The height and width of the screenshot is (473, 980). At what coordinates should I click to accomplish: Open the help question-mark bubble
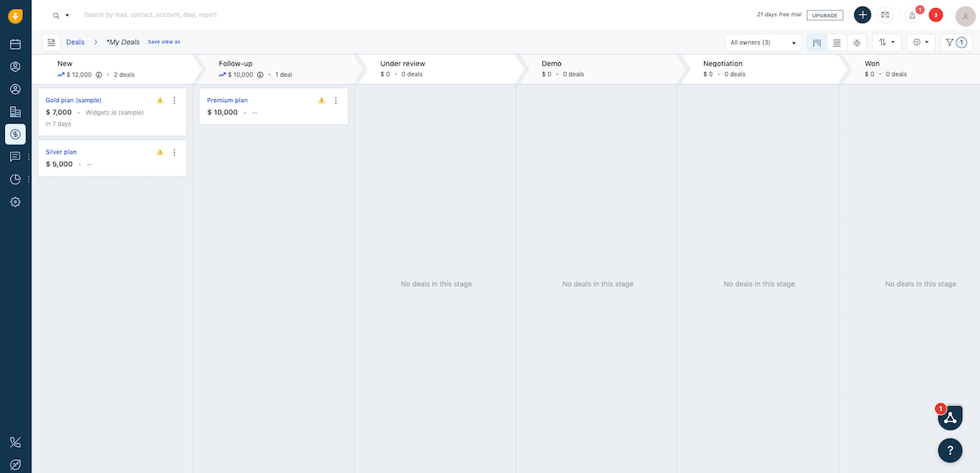(x=950, y=449)
